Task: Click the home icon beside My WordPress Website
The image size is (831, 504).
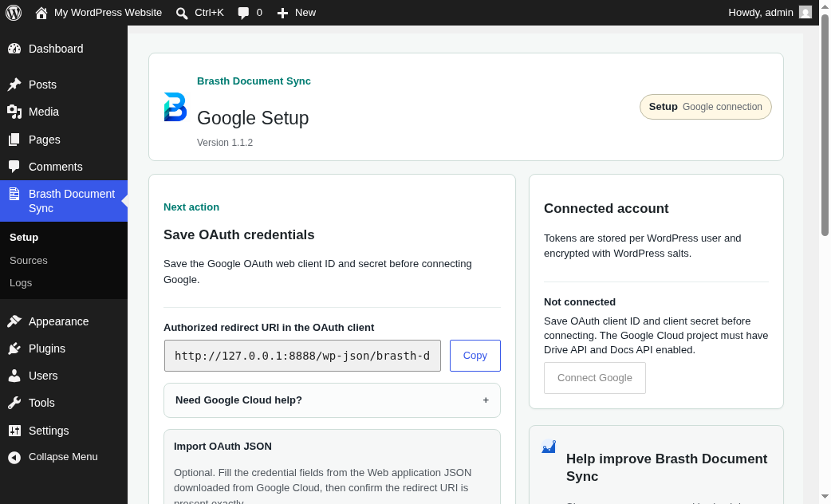Action: point(41,13)
